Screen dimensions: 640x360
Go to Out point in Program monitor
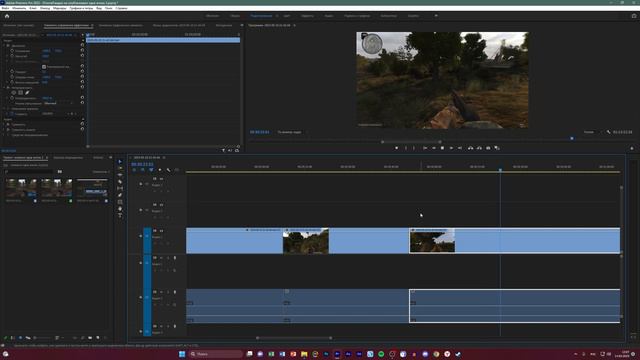tap(460, 148)
